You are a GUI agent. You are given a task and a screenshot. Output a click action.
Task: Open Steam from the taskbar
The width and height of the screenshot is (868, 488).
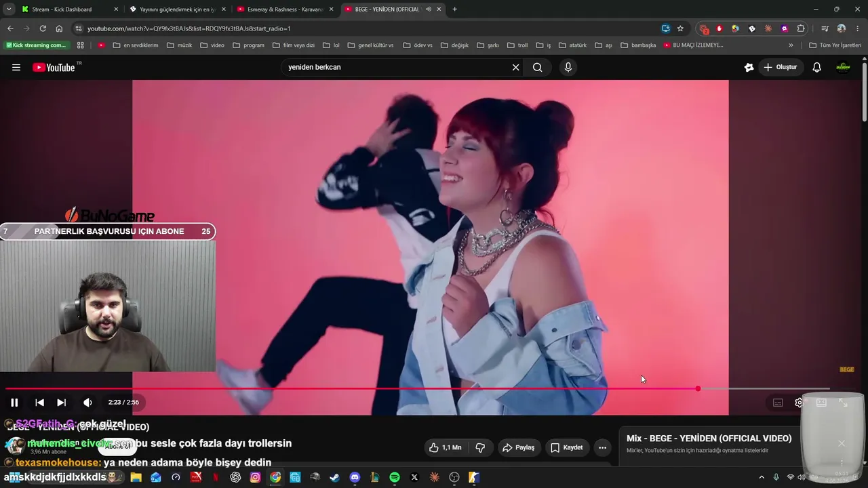335,477
